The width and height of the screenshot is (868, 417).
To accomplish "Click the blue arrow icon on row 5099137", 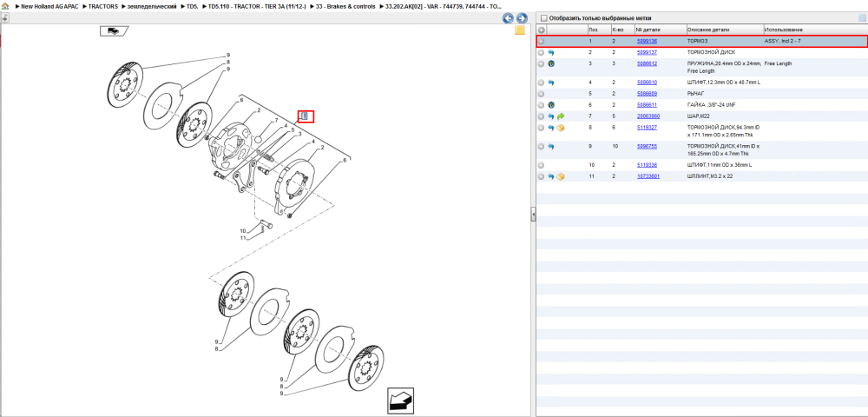I will 551,52.
